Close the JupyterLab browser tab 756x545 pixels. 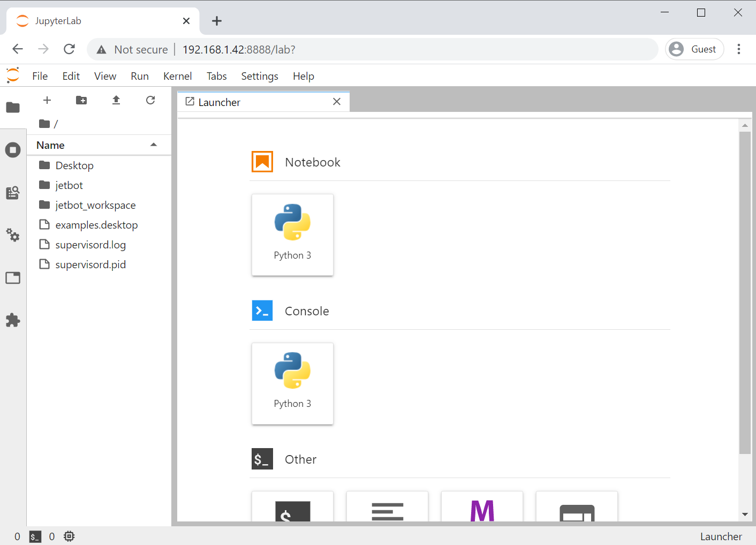[x=186, y=21]
